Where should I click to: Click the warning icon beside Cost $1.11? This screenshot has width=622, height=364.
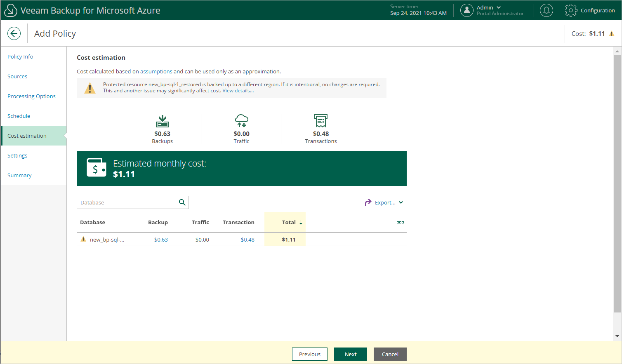(x=612, y=34)
